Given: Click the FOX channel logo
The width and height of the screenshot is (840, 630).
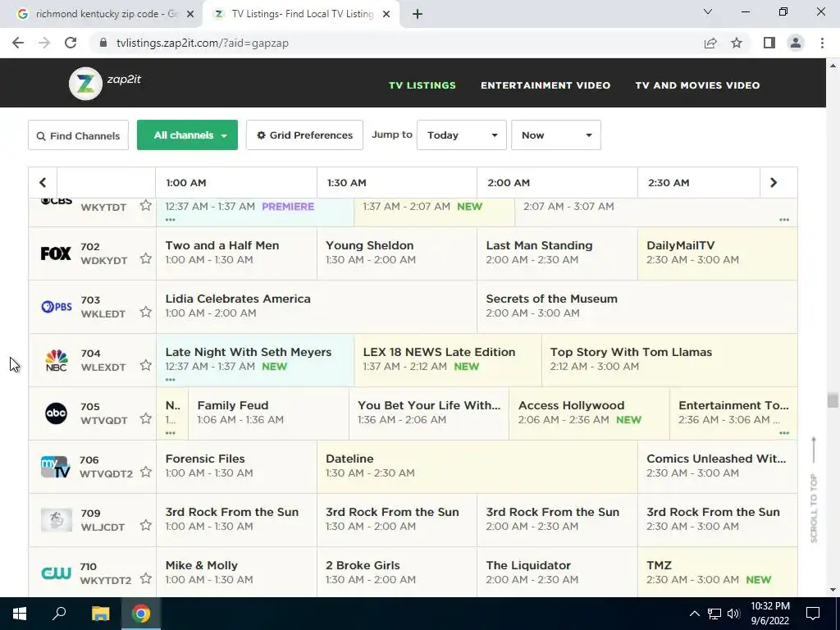Looking at the screenshot, I should tap(56, 253).
